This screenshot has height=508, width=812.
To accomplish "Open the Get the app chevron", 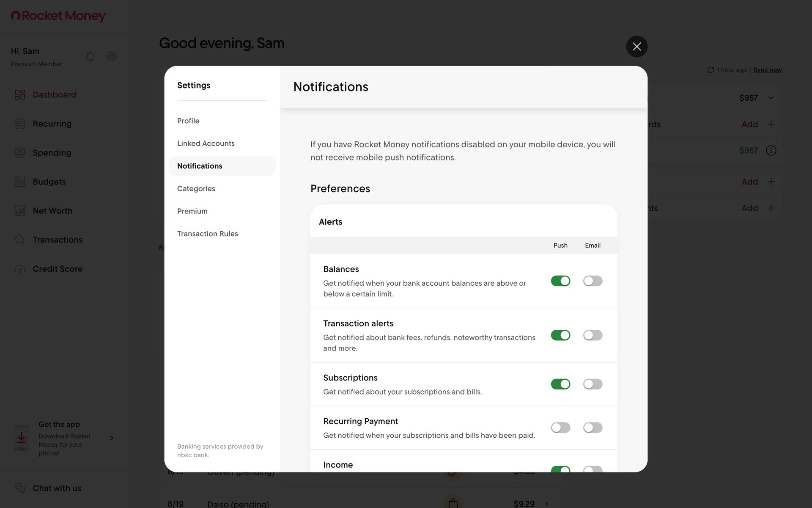I will click(x=112, y=438).
